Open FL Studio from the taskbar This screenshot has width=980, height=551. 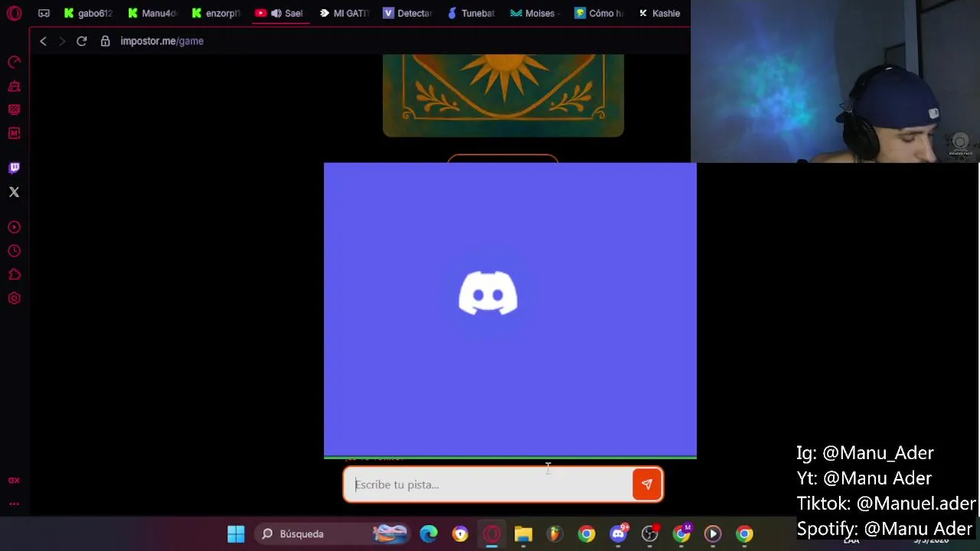coord(554,534)
